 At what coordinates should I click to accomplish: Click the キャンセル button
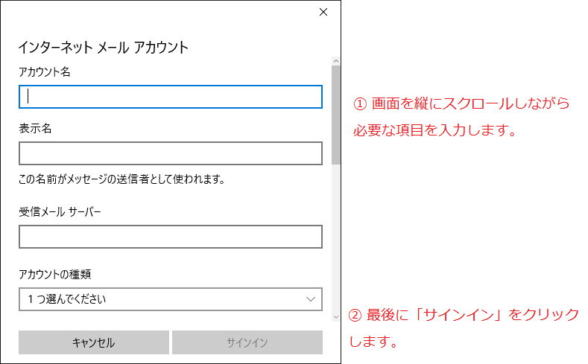point(94,342)
